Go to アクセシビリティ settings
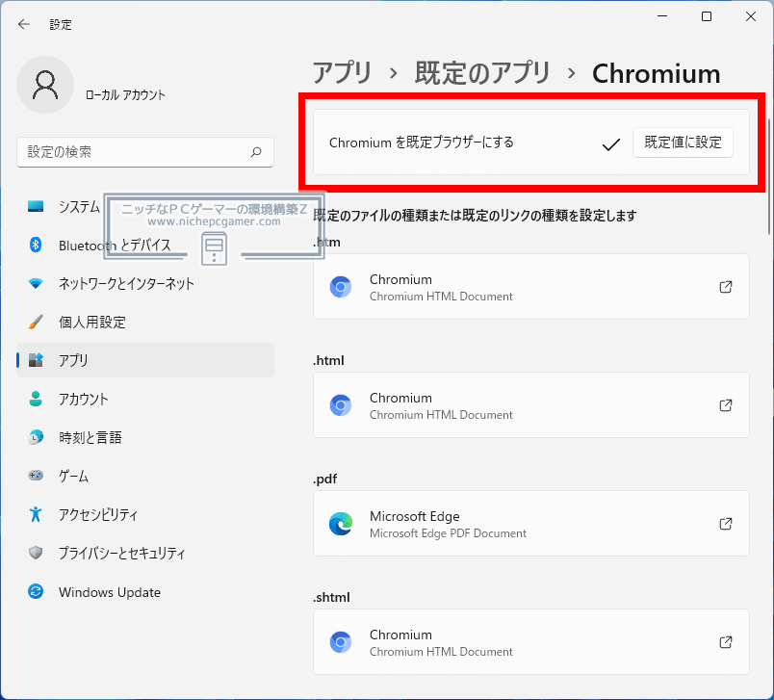Screen dimensions: 774x700 click(x=145, y=514)
